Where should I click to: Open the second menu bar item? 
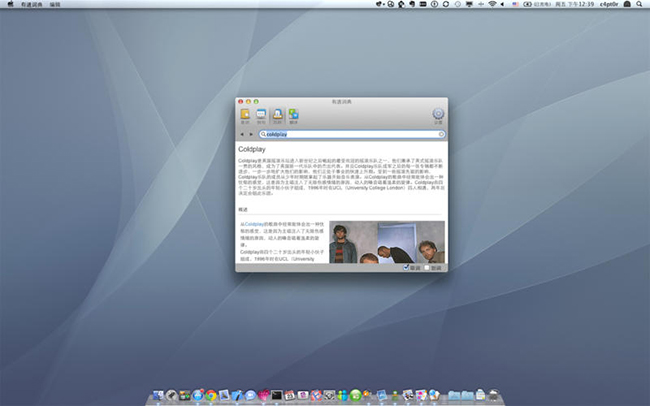[x=55, y=4]
